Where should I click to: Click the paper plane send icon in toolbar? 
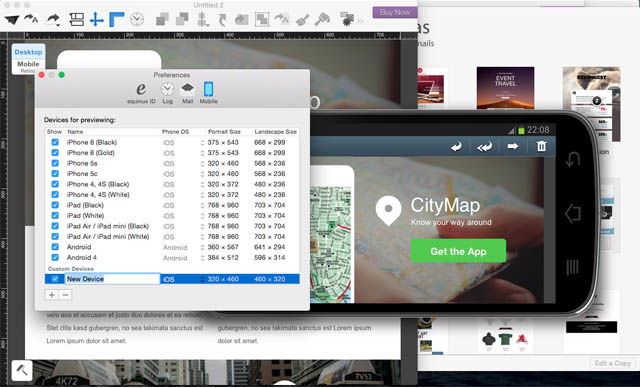[x=12, y=19]
